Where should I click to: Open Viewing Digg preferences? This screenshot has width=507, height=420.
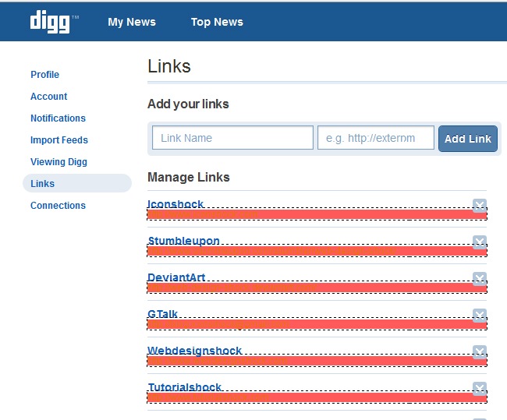tap(58, 162)
